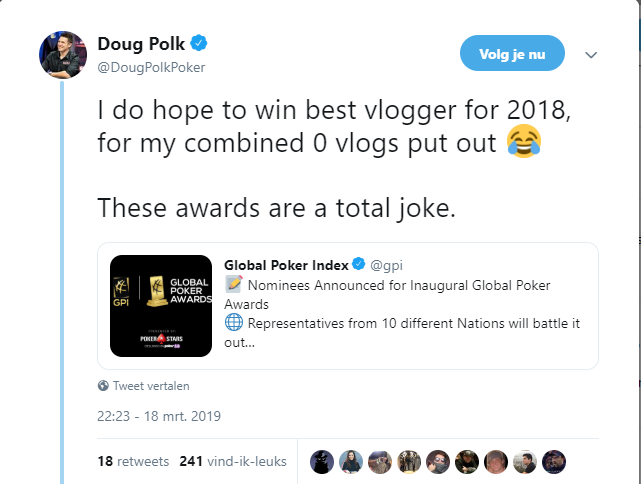Image resolution: width=641 pixels, height=484 pixels.
Task: Click the @gpi handle in quoted tweet
Action: pos(386,265)
